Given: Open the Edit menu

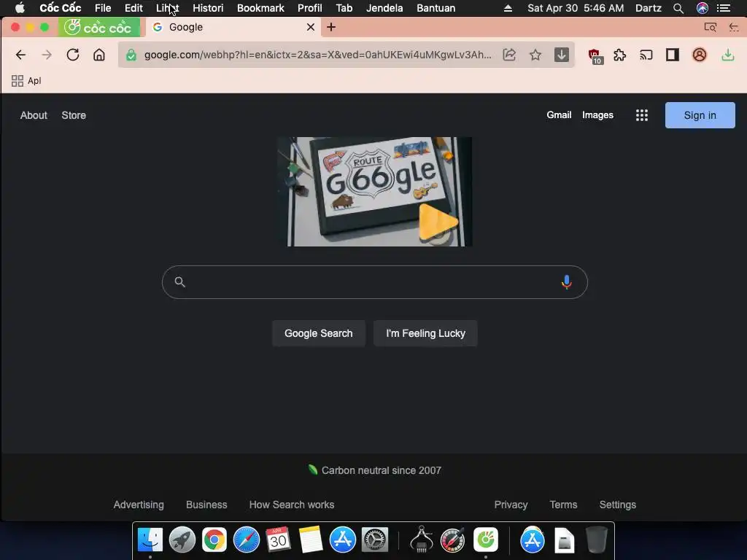Looking at the screenshot, I should click(x=133, y=8).
